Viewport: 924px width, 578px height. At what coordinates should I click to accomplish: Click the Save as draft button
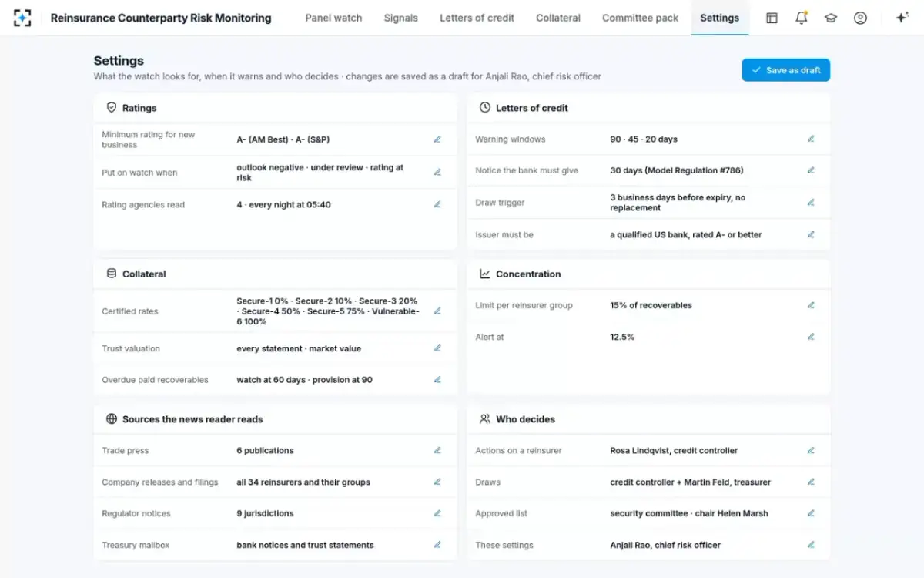786,70
